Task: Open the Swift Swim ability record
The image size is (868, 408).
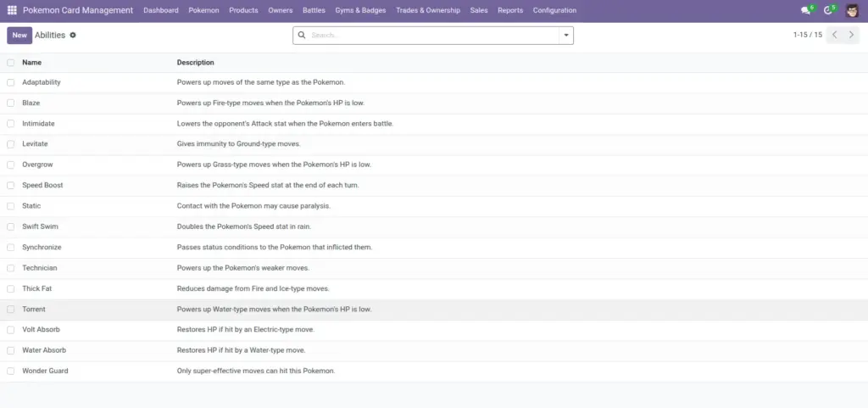Action: (x=40, y=226)
